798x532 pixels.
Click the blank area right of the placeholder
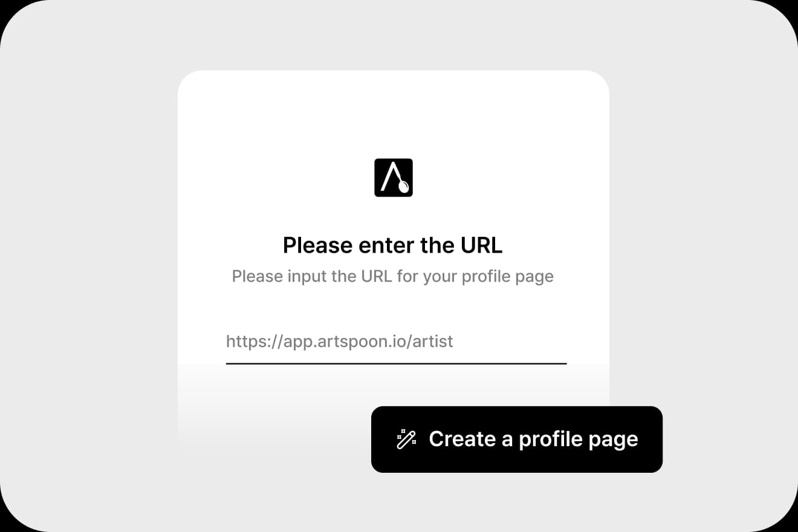(510, 342)
